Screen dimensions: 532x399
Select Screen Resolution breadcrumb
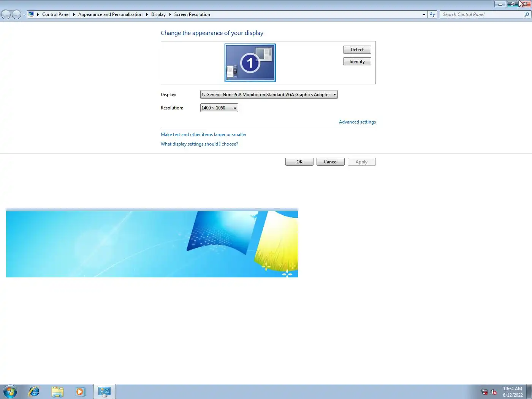[x=192, y=14]
